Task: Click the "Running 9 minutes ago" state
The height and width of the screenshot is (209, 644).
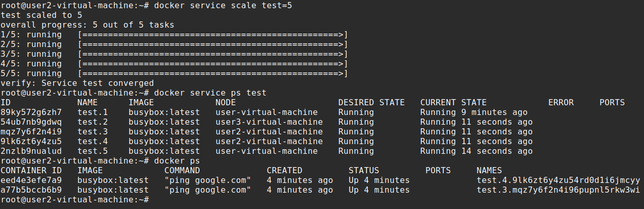Action: pos(474,112)
